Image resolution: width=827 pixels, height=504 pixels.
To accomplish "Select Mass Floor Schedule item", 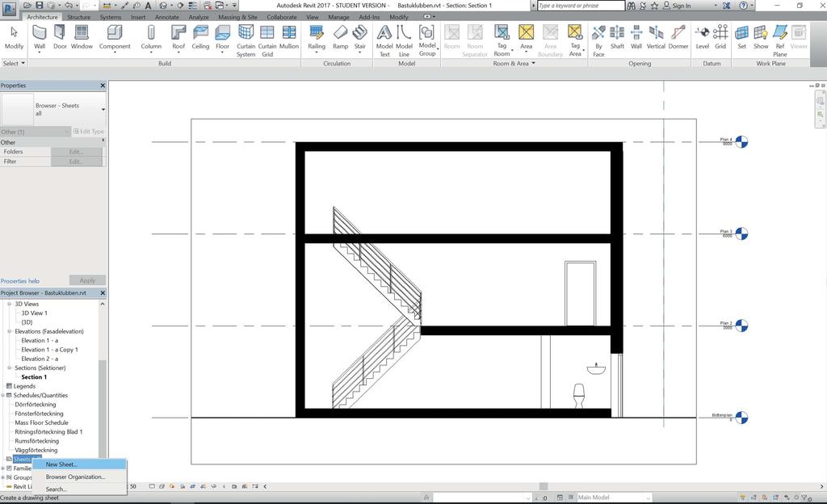I will pyautogui.click(x=42, y=422).
